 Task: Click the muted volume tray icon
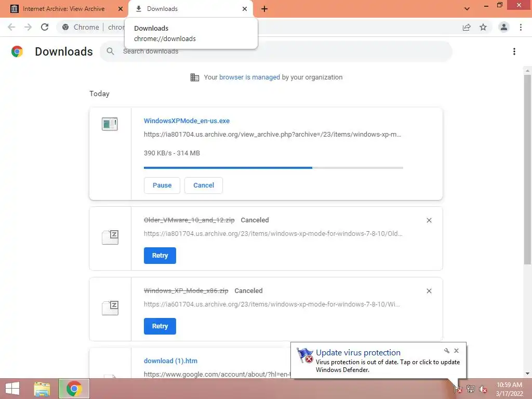pos(483,389)
